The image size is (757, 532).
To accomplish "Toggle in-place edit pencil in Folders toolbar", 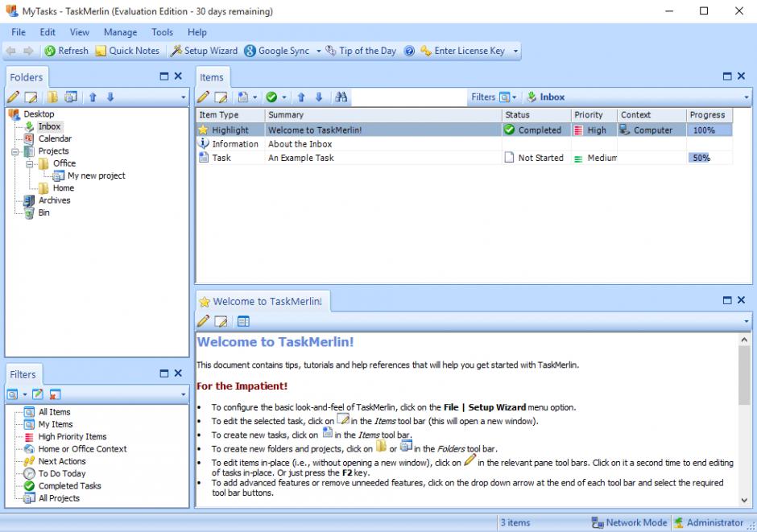I will coord(14,97).
